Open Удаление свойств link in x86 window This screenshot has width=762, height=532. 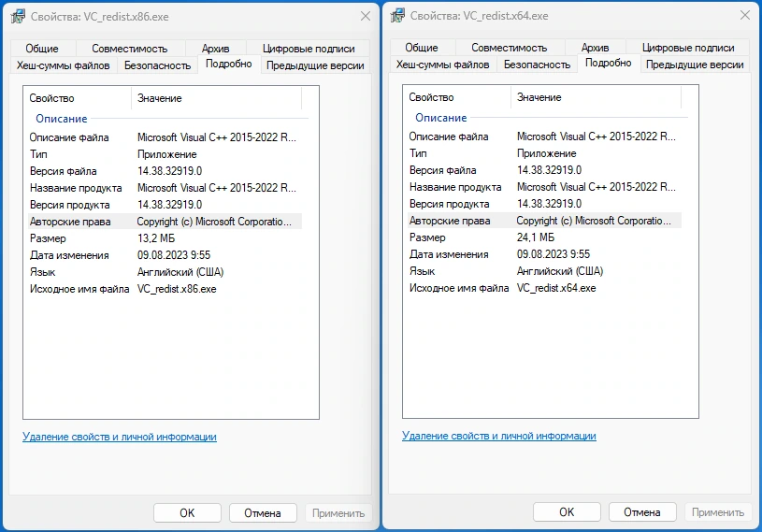pos(120,437)
